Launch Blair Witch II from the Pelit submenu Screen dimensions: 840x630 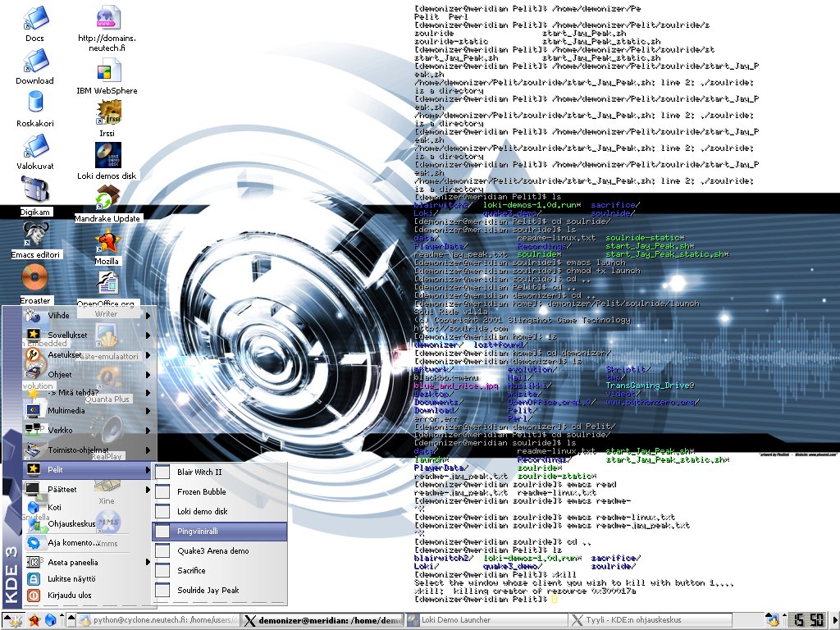pos(220,472)
